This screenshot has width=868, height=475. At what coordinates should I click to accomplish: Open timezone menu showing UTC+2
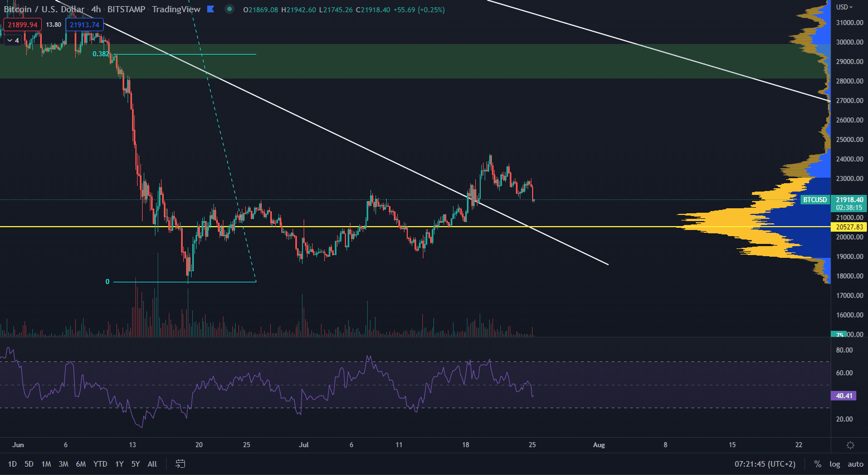764,464
